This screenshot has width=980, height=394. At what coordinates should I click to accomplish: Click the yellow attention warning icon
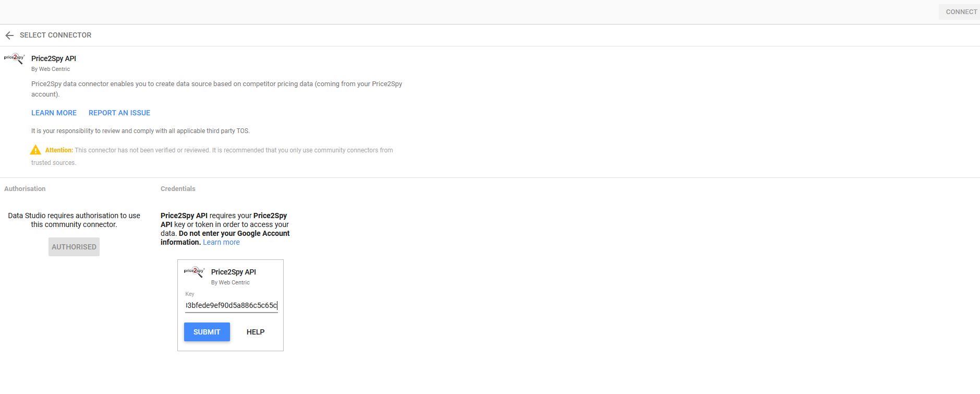tap(35, 150)
